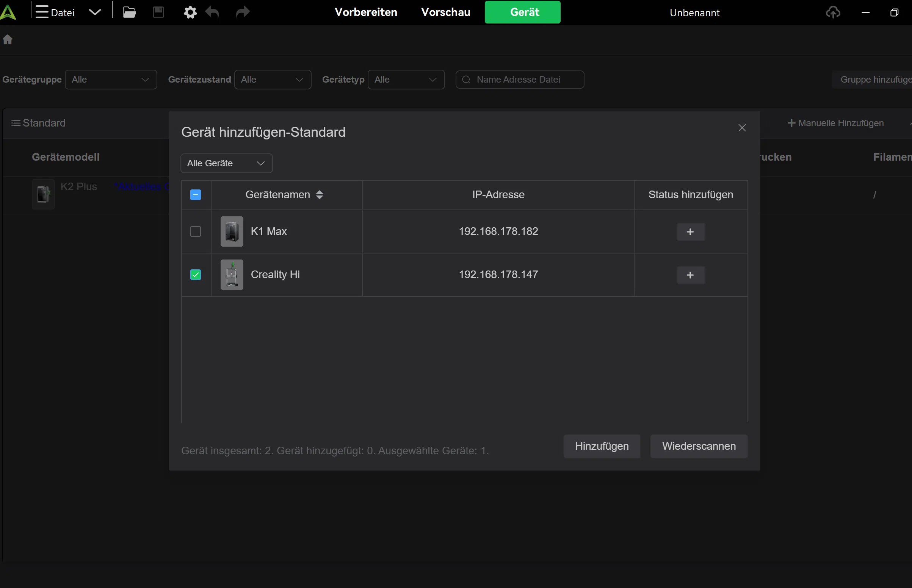912x588 pixels.
Task: Open the Gerätetyp dropdown
Action: (406, 80)
